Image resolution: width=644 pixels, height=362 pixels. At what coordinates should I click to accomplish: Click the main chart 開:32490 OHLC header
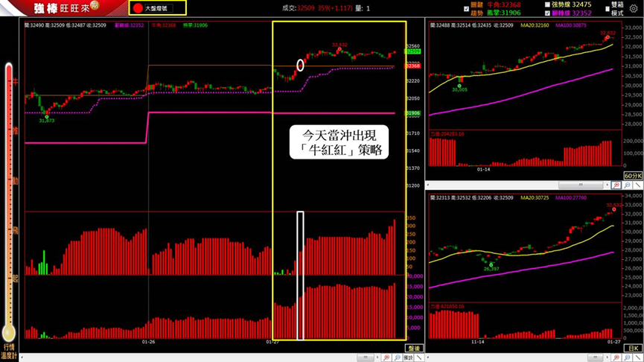[66, 25]
